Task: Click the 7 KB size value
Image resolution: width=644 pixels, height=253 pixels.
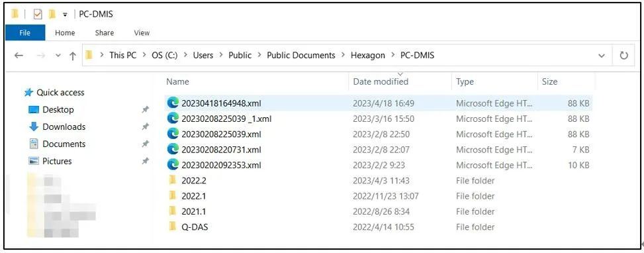Action: click(580, 150)
